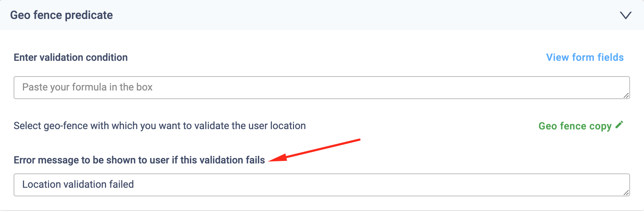Collapse the Geo fence predicate section chevron
Image resolution: width=644 pixels, height=211 pixels.
pos(625,15)
